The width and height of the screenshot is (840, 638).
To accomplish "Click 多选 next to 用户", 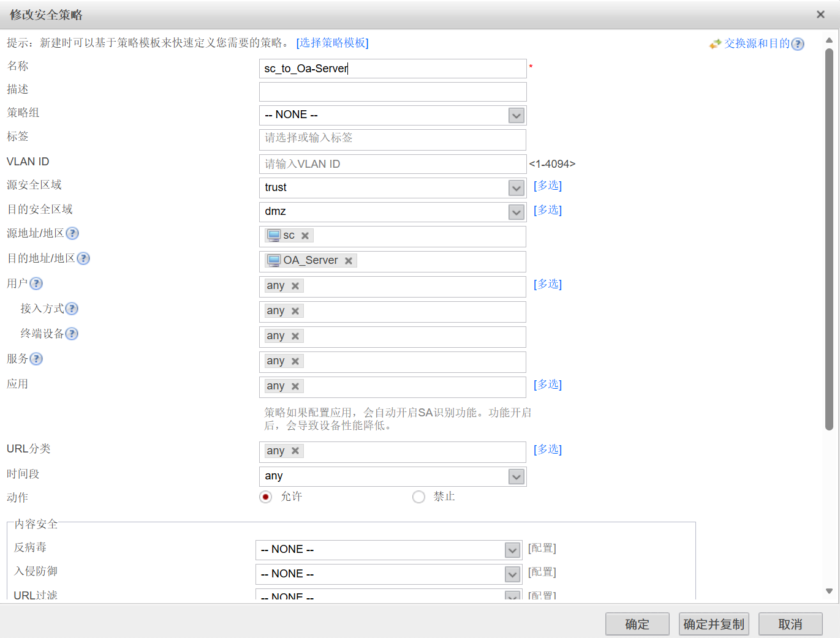I will 548,284.
